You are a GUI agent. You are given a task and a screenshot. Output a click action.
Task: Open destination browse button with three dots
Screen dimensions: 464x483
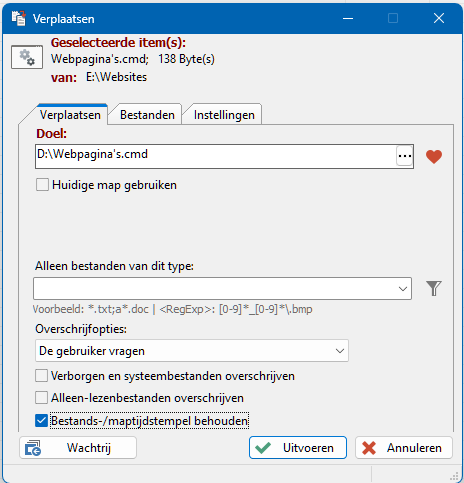(x=405, y=156)
